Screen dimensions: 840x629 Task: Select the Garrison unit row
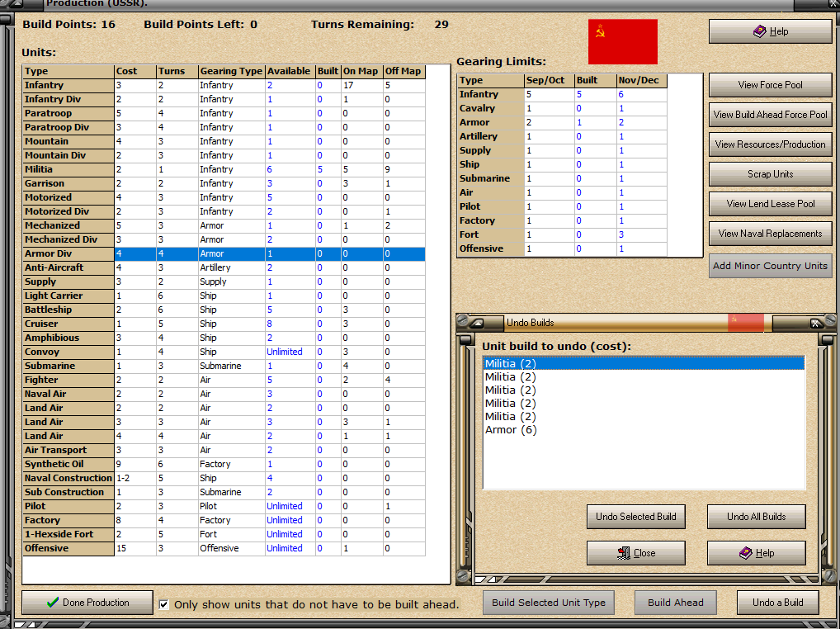(x=224, y=183)
